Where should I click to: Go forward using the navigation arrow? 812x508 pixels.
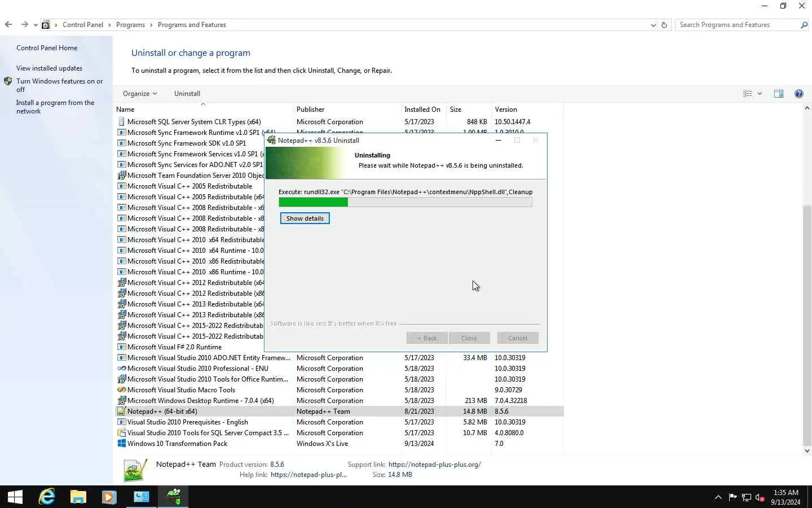pos(24,24)
